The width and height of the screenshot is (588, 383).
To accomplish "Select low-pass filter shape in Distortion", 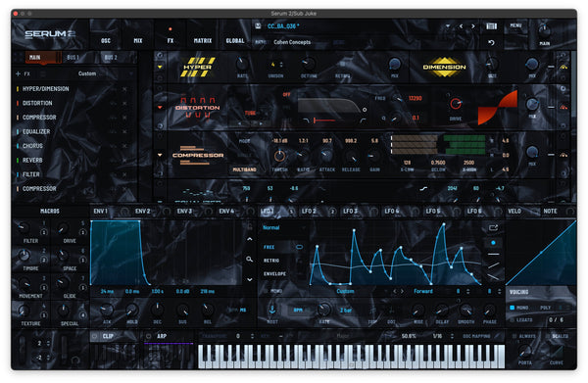I will 307,120.
